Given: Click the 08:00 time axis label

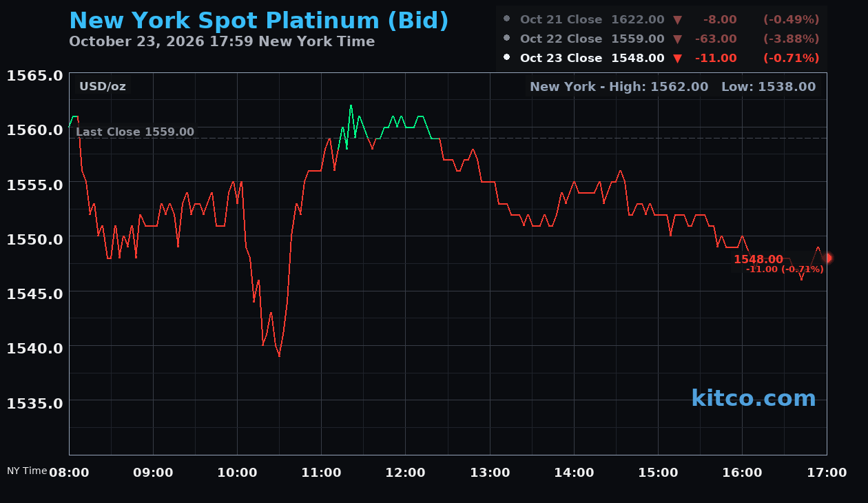Looking at the screenshot, I should point(69,473).
